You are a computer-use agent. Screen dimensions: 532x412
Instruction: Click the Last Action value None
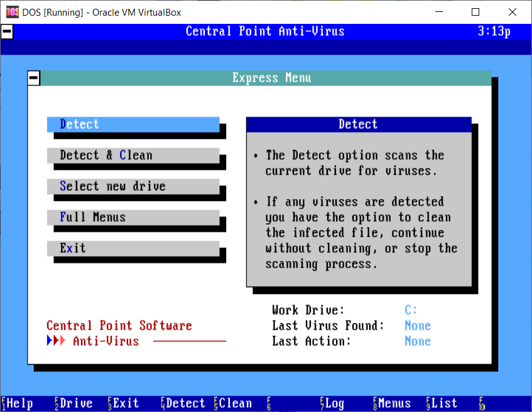418,341
